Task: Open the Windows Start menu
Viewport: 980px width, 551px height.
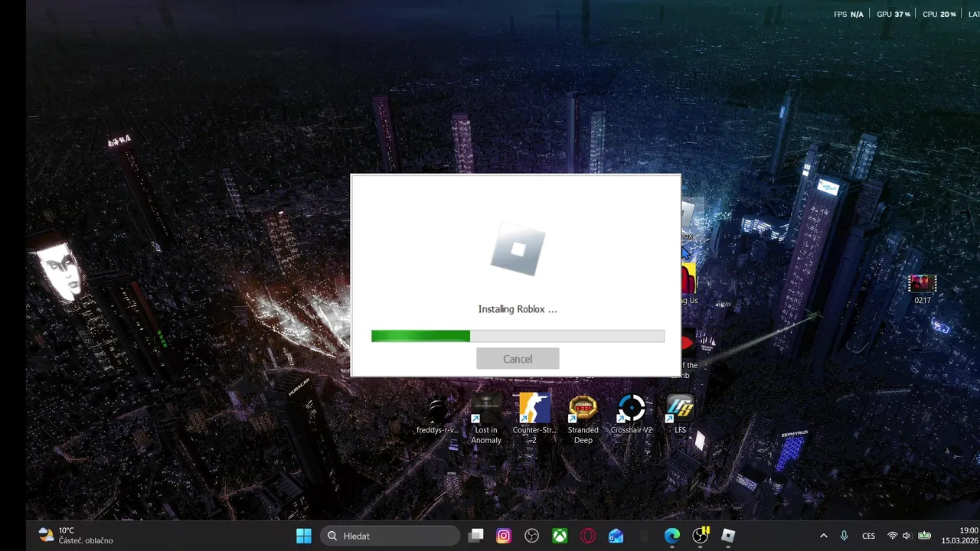Action: click(304, 536)
